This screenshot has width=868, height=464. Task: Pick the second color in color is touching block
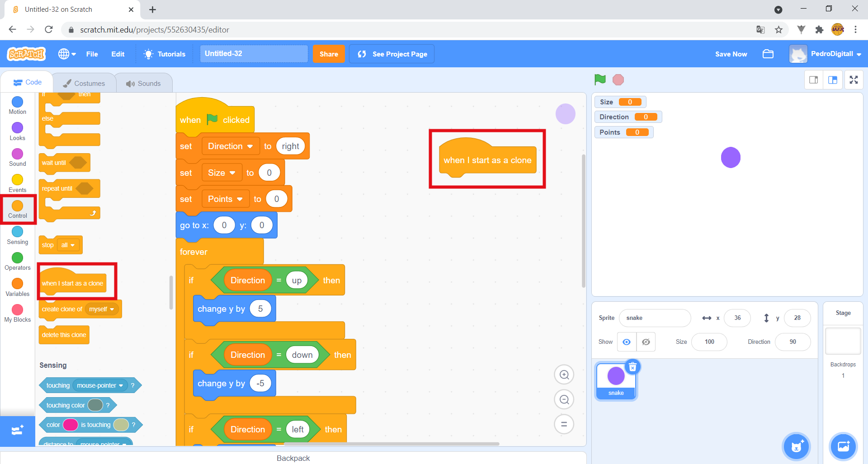121,425
